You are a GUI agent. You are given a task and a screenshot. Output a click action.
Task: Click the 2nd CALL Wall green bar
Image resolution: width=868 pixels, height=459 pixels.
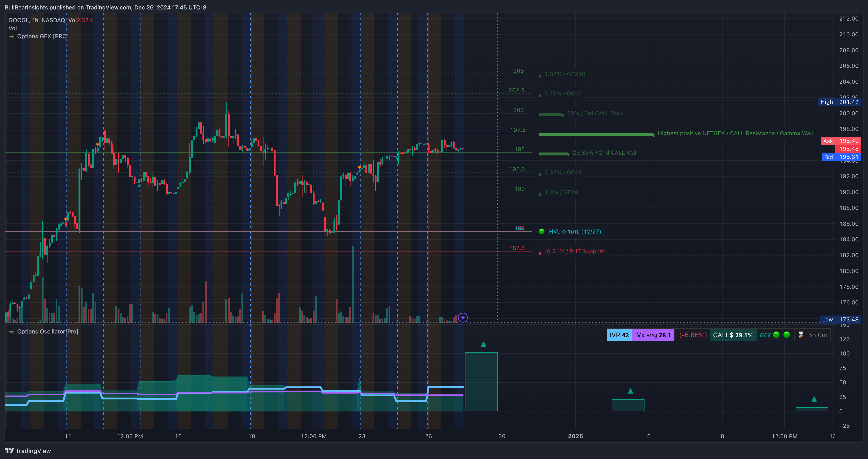point(554,154)
